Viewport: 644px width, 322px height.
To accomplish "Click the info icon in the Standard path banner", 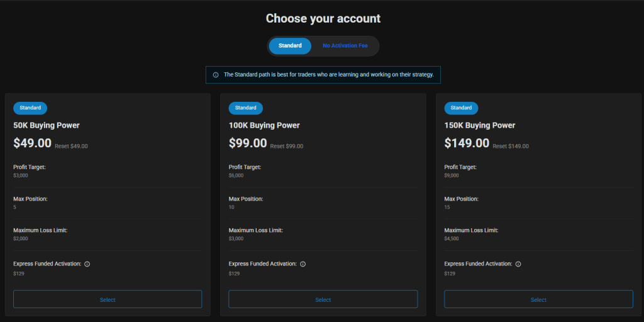I will pos(216,75).
